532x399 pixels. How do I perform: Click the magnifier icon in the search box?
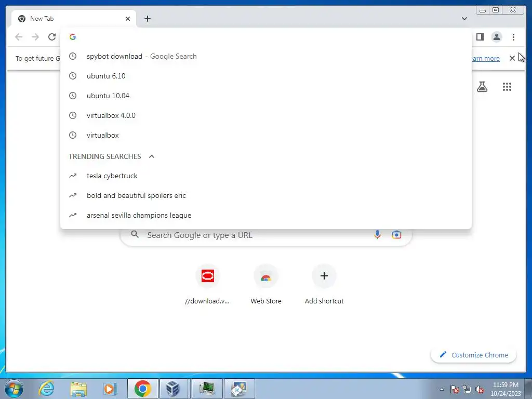tap(135, 234)
